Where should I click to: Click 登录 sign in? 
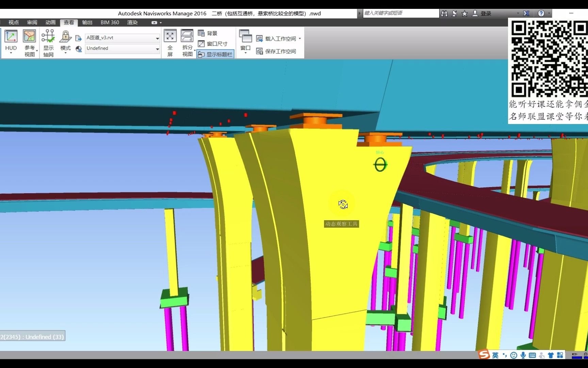point(482,13)
